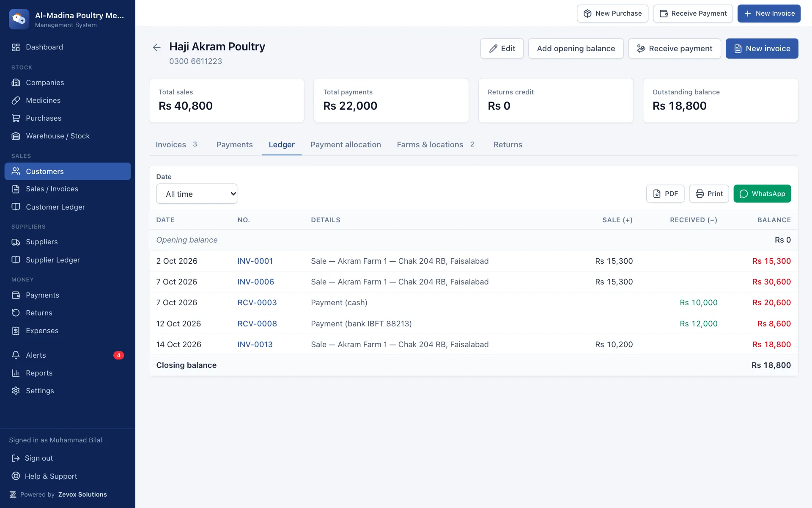The width and height of the screenshot is (812, 508).
Task: Open Purchases in the sidebar
Action: click(68, 118)
